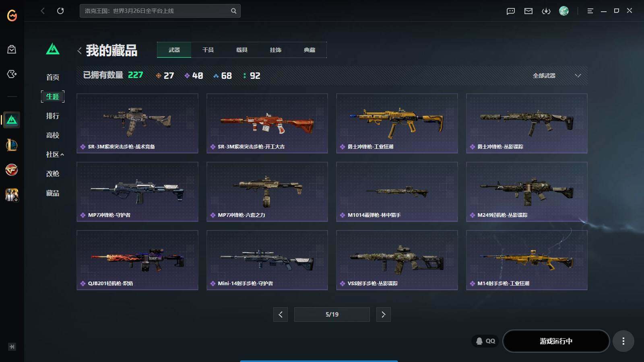Open the 全部武器 filter dropdown
The image size is (644, 362).
point(557,76)
